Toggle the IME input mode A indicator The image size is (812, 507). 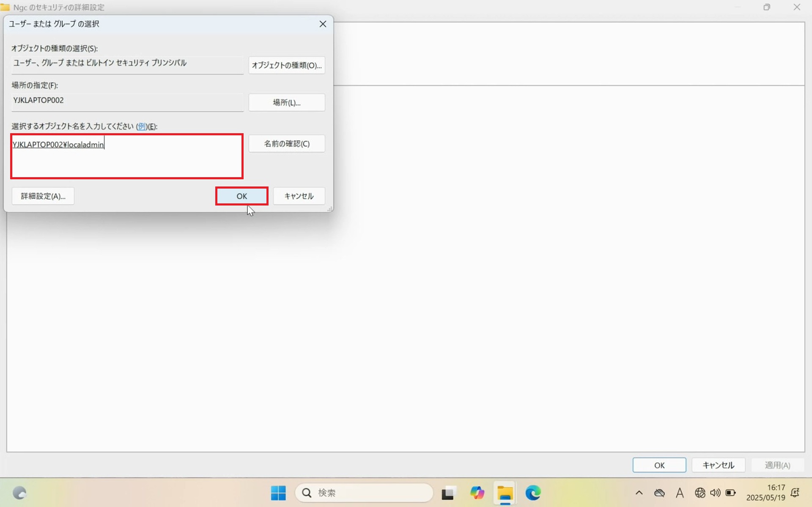(x=680, y=493)
